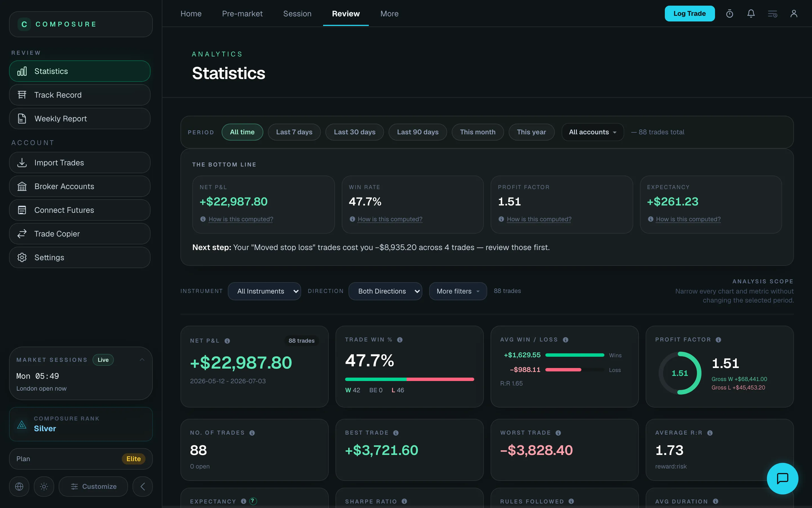Screen dimensions: 812x508
Task: Click the globe language icon
Action: [x=19, y=487]
